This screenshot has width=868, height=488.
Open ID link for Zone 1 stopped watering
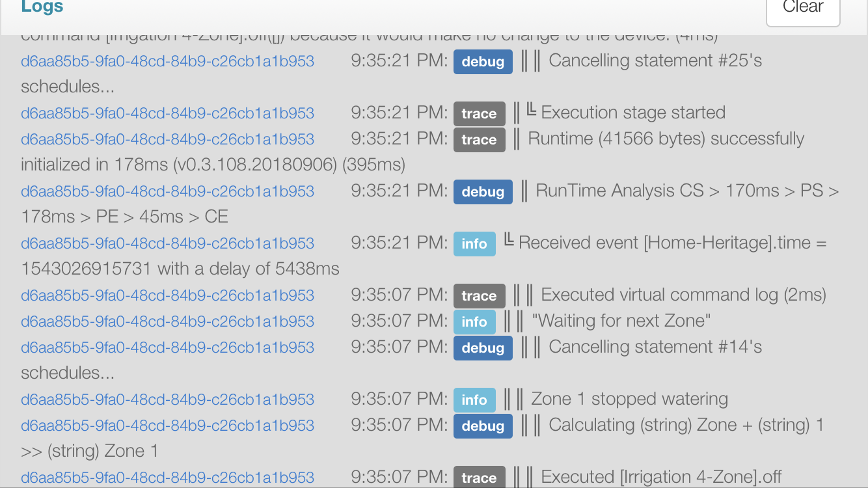(x=167, y=400)
